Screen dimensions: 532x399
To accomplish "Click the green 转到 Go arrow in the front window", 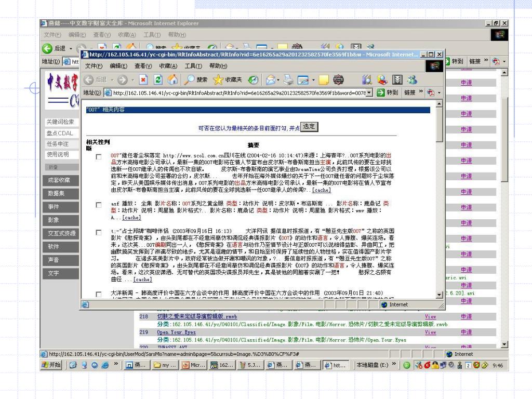I will [x=381, y=92].
